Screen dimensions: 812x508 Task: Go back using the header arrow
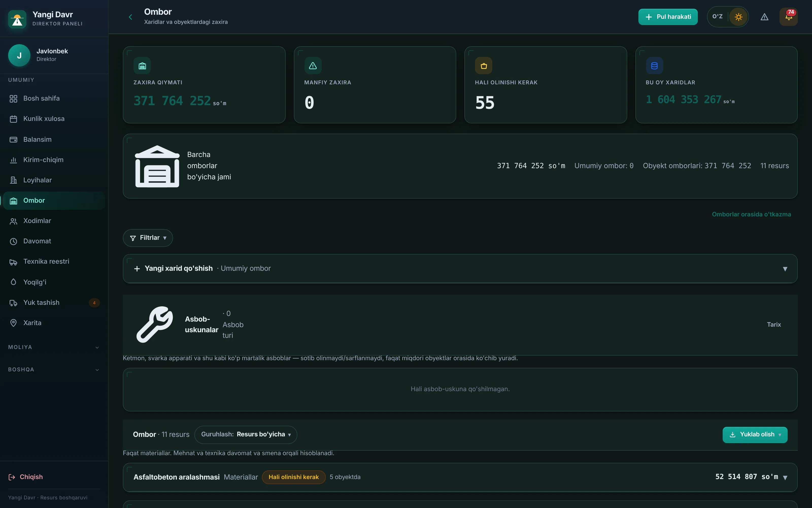point(130,17)
